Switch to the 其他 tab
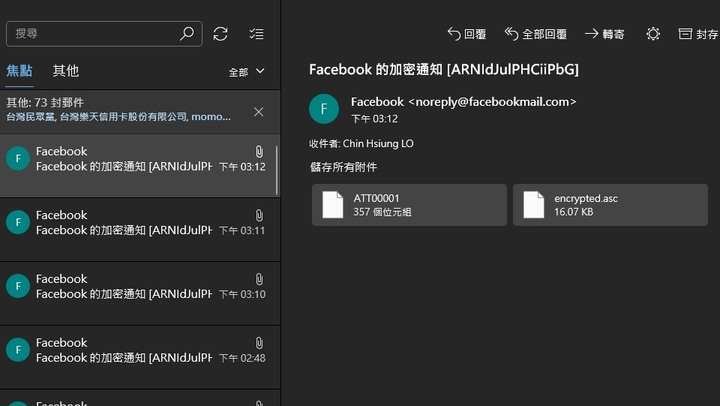The image size is (720, 406). pyautogui.click(x=66, y=71)
